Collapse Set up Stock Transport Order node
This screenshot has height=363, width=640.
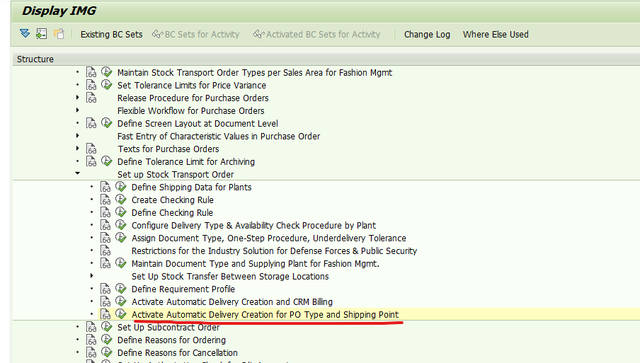click(78, 173)
